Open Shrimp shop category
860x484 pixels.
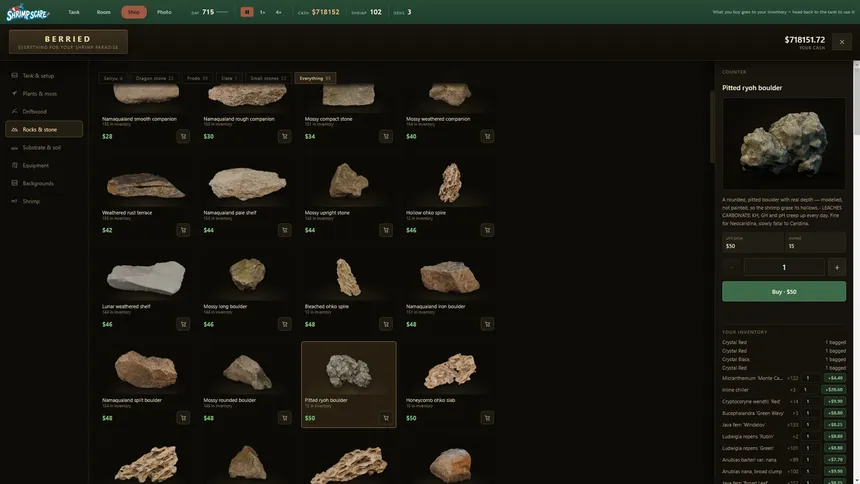coord(44,201)
